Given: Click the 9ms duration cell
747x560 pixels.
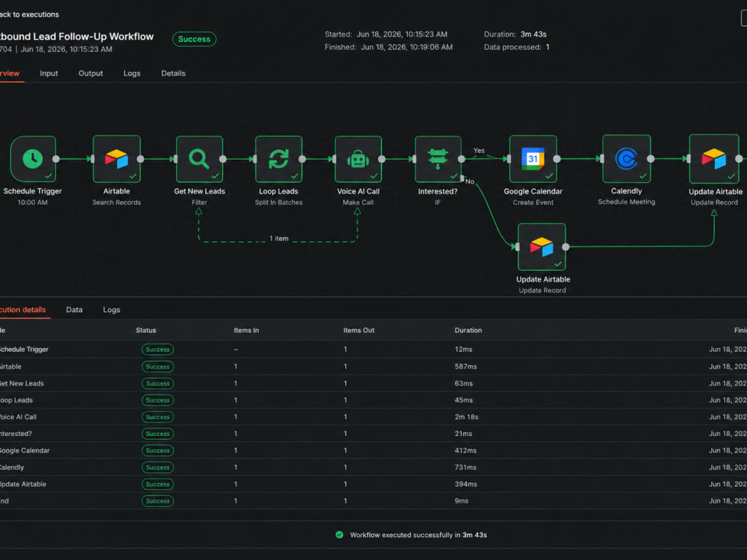Looking at the screenshot, I should click(461, 501).
